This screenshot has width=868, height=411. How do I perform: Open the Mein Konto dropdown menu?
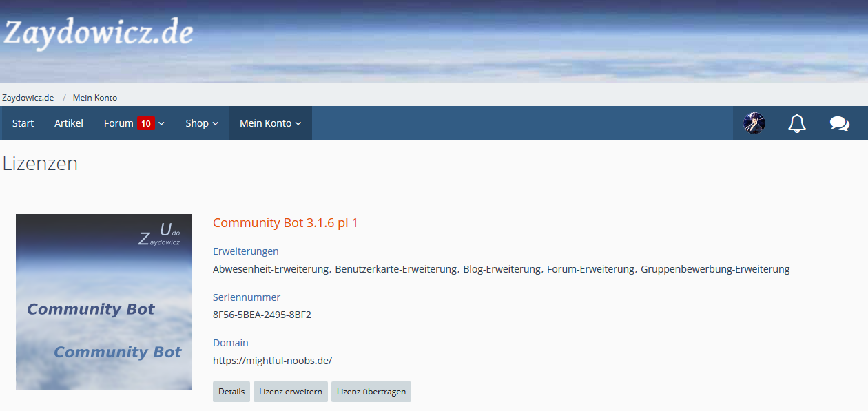pos(270,123)
